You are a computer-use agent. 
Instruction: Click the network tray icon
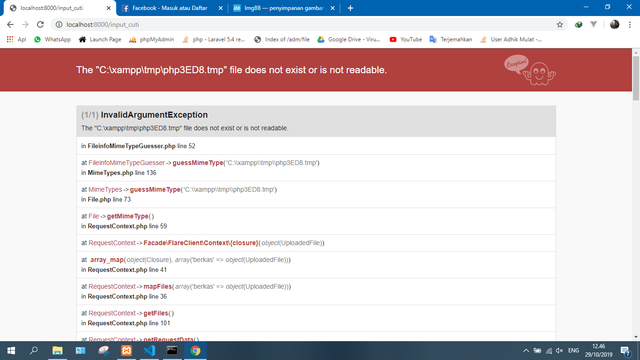click(x=549, y=351)
